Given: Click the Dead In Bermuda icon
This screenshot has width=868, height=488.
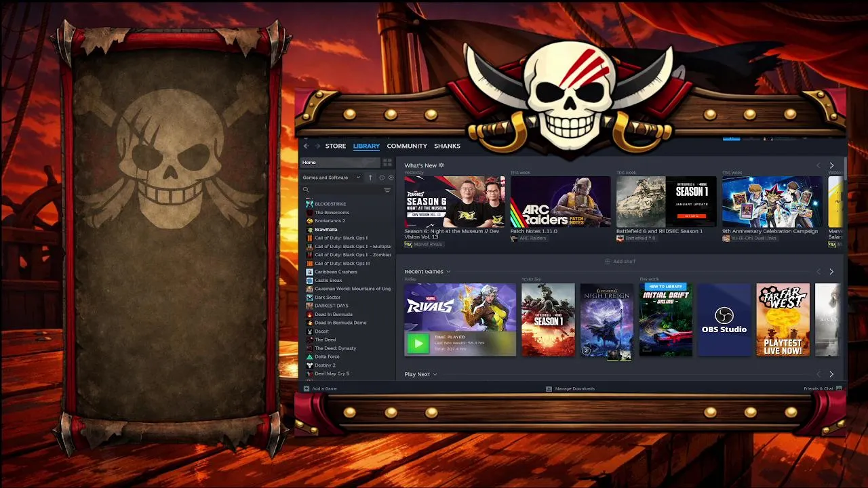Looking at the screenshot, I should click(x=309, y=314).
